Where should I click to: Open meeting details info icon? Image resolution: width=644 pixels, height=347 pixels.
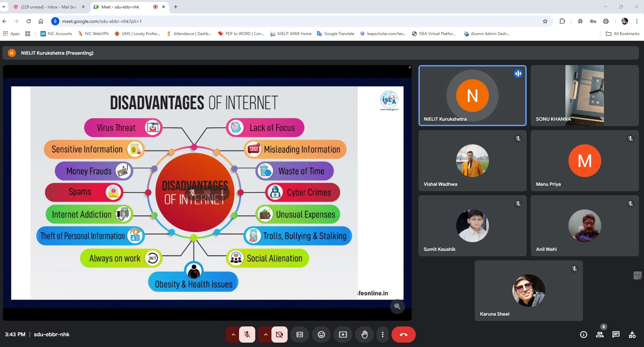[x=583, y=335]
